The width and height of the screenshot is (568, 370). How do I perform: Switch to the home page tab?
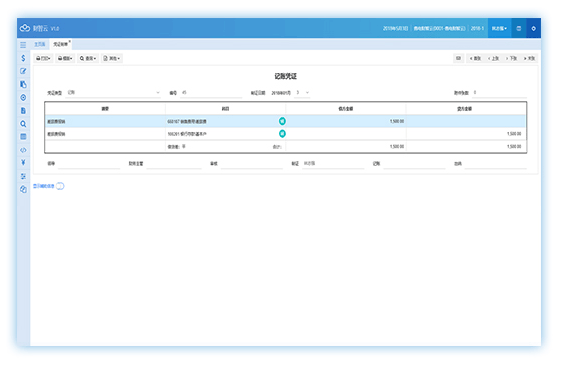(39, 44)
